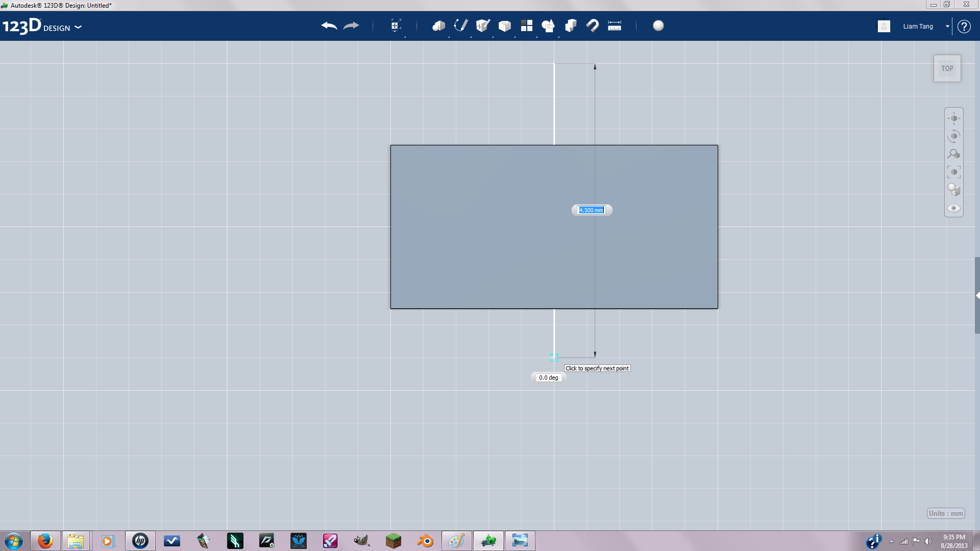
Task: Open the Windows Start menu
Action: (x=14, y=541)
